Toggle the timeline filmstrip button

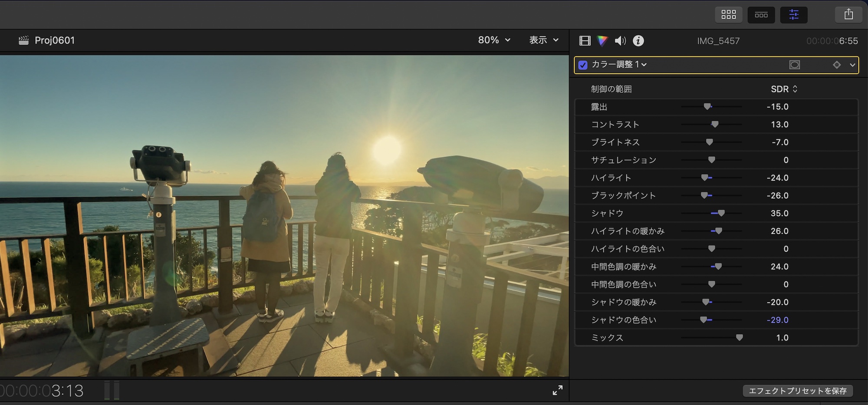point(761,15)
